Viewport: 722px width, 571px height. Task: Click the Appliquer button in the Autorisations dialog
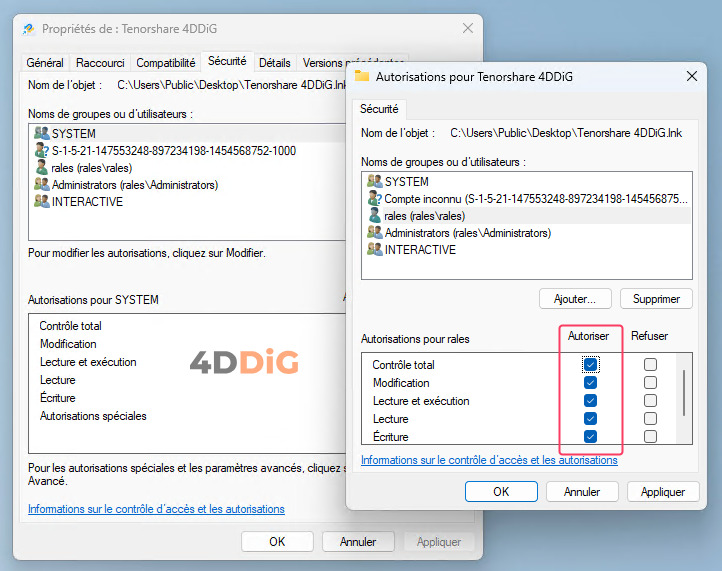click(663, 492)
